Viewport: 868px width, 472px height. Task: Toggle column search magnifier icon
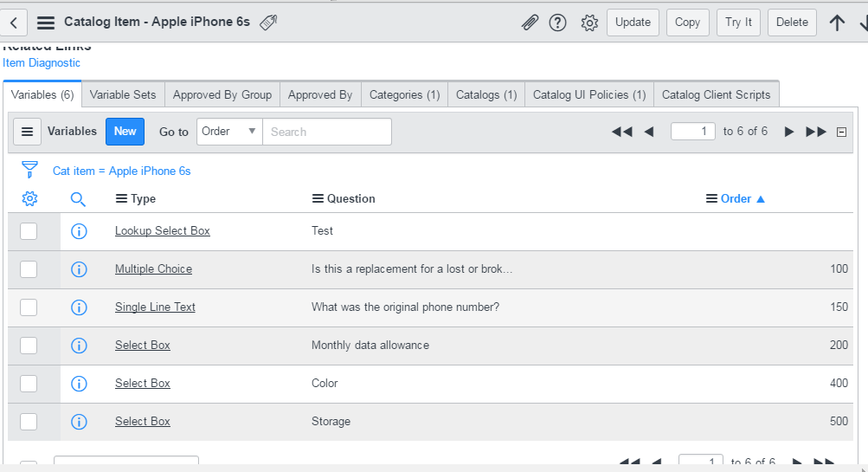(78, 199)
